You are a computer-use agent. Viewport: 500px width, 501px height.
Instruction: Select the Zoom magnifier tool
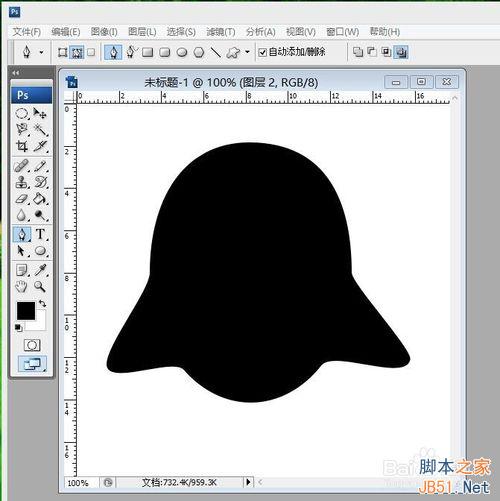point(40,286)
